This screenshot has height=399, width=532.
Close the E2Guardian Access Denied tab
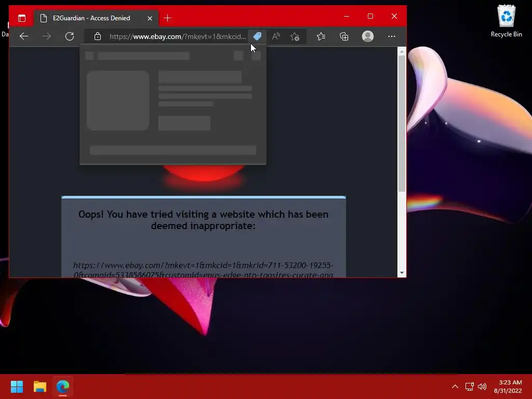(150, 18)
